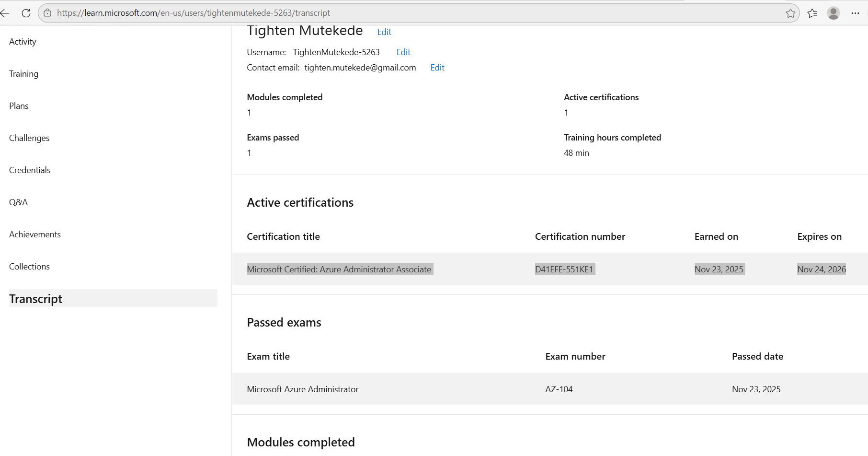Click the browser back arrow

tap(5, 13)
